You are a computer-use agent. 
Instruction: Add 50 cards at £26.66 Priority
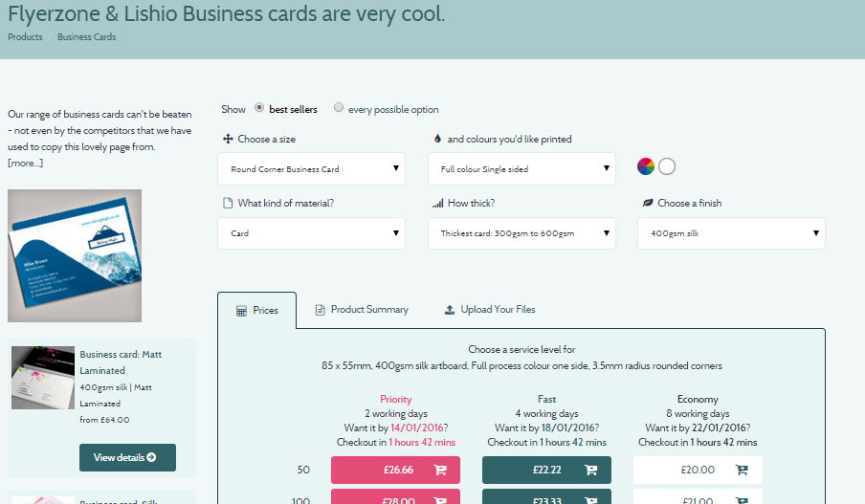click(395, 470)
